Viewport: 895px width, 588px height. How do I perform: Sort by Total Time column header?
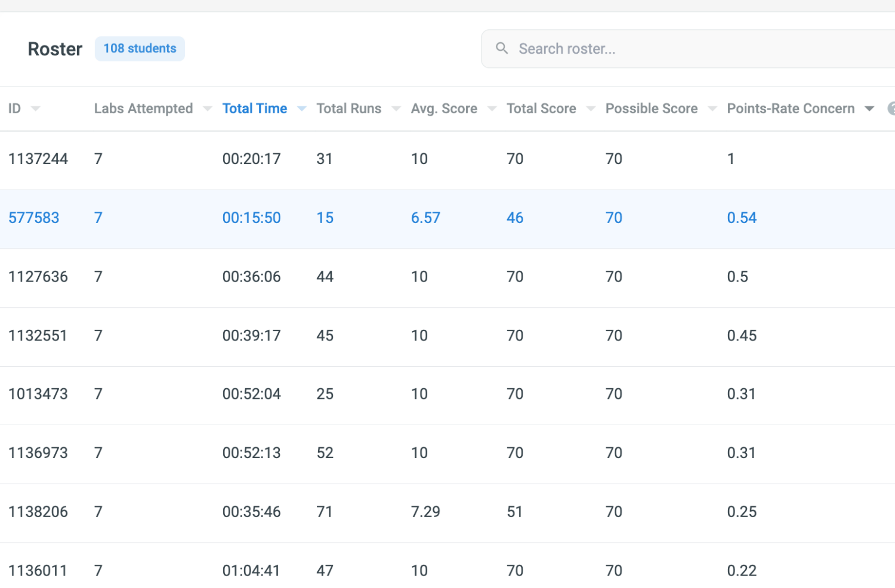click(x=255, y=109)
